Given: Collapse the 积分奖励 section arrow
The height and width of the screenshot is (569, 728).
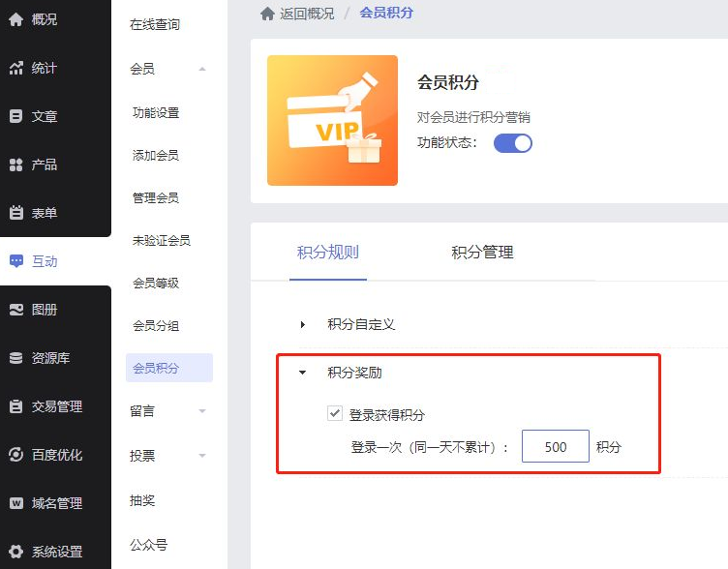Looking at the screenshot, I should click(x=303, y=373).
